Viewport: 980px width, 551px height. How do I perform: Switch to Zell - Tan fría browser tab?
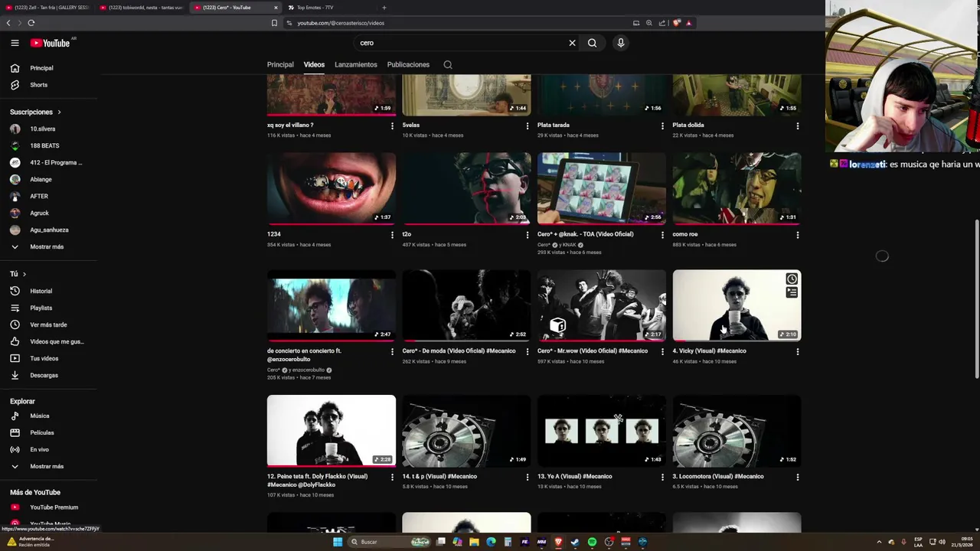47,8
